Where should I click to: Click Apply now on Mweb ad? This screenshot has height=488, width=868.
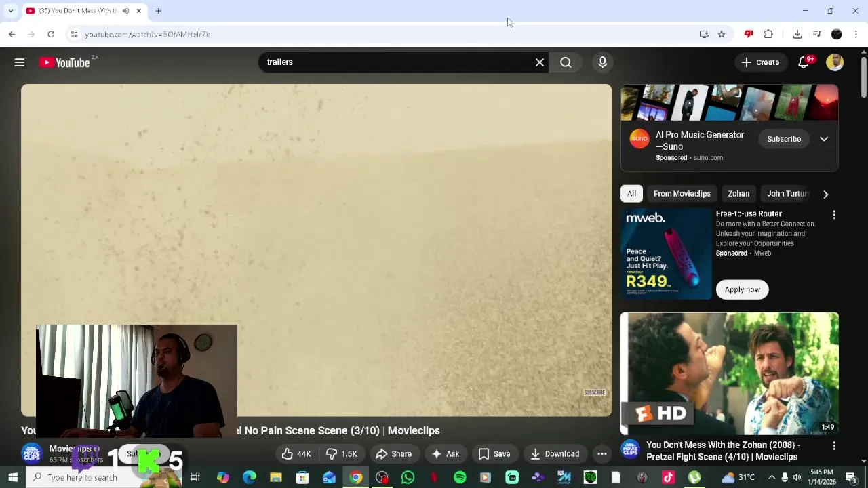coord(743,289)
